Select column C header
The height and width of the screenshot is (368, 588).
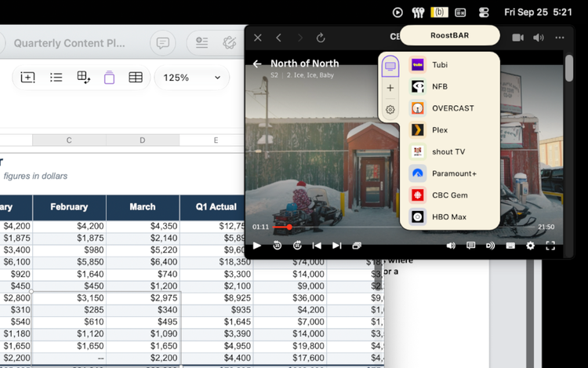(x=69, y=140)
